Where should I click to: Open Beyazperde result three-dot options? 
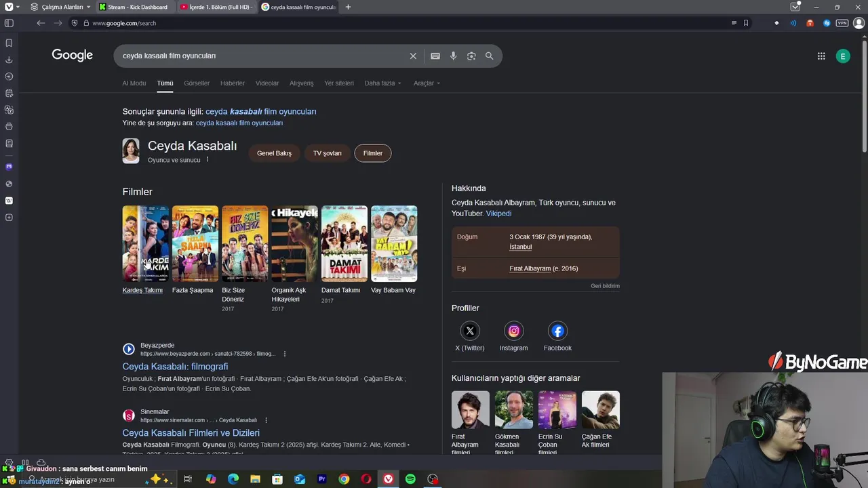tap(285, 354)
